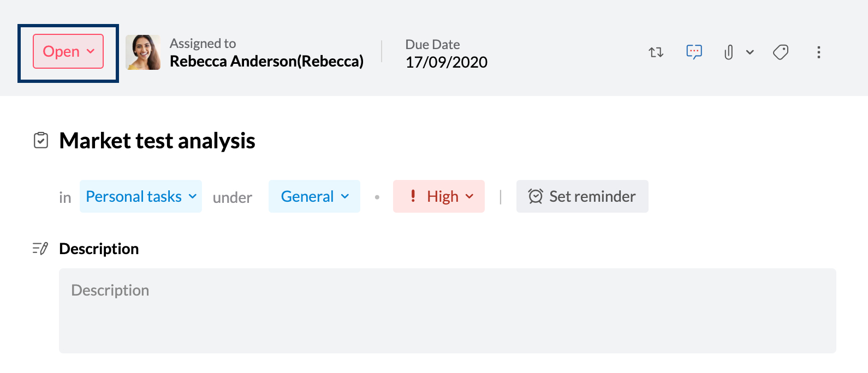Viewport: 868px width, 373px height.
Task: Click into the Description text field
Action: 447,310
